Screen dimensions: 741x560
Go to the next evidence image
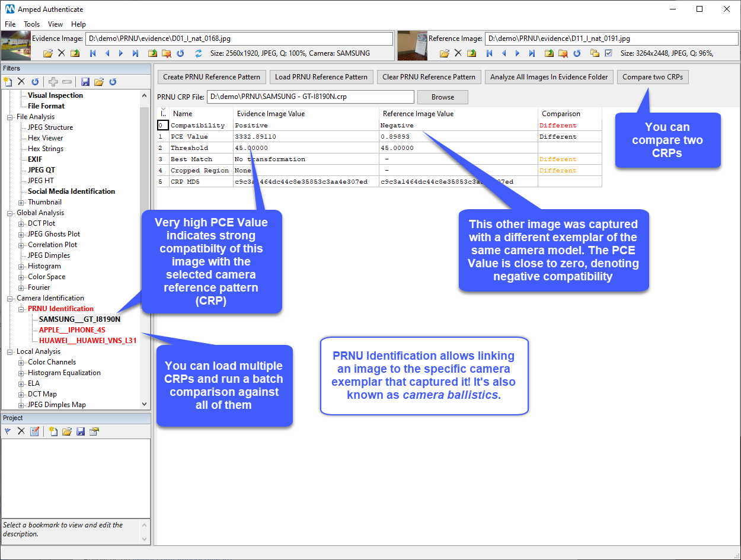(121, 53)
